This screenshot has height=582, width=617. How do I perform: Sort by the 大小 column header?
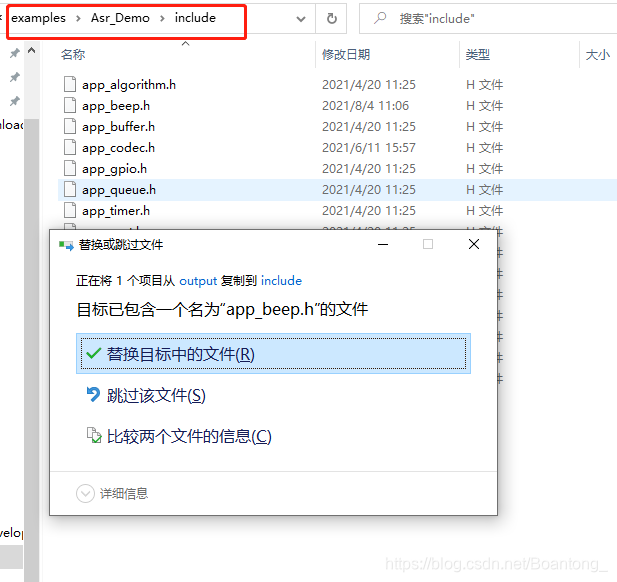pos(597,54)
